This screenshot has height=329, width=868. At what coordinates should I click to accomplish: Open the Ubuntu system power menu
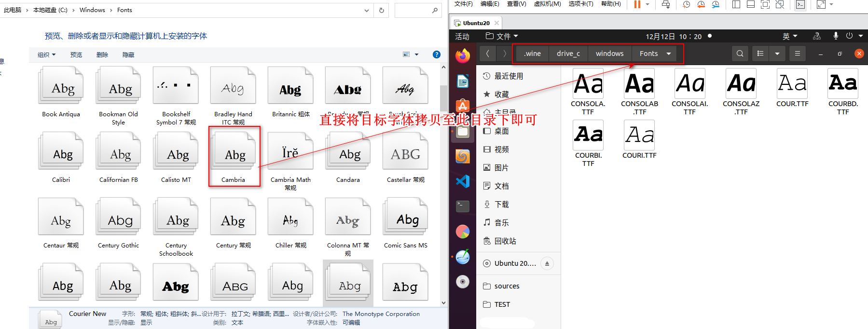[x=854, y=36]
